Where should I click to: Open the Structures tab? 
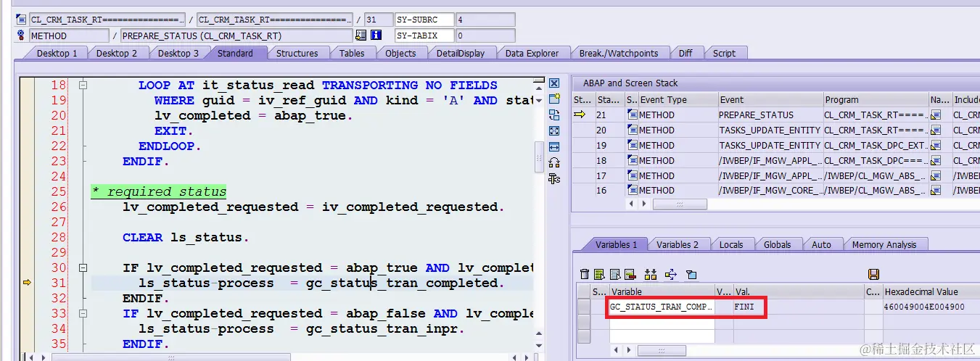[x=297, y=53]
